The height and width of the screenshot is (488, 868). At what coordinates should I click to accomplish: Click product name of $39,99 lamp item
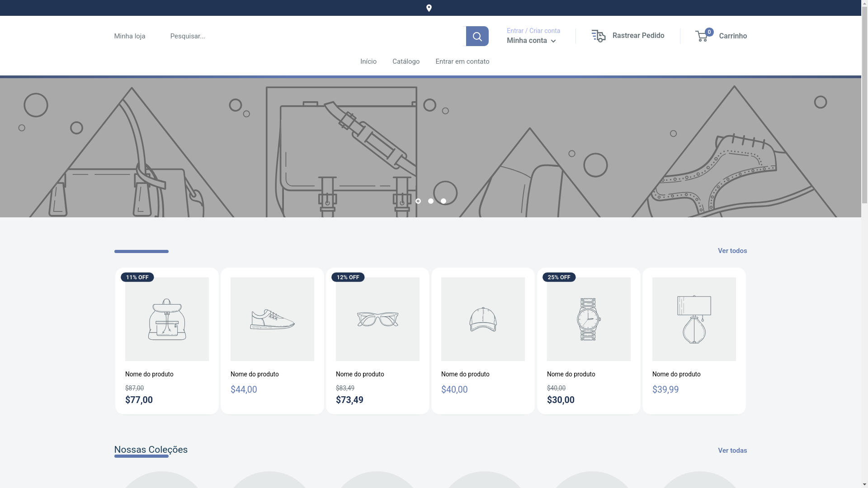676,374
